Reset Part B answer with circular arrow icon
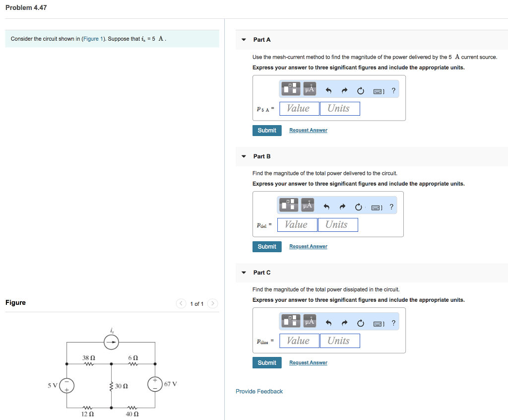The height and width of the screenshot is (420, 508). coord(359,207)
